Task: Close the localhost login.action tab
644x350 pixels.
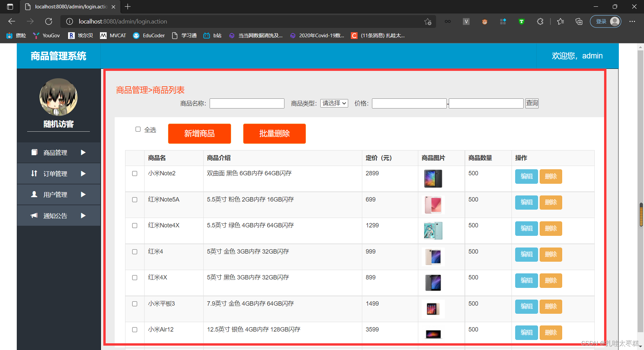Action: [113, 7]
